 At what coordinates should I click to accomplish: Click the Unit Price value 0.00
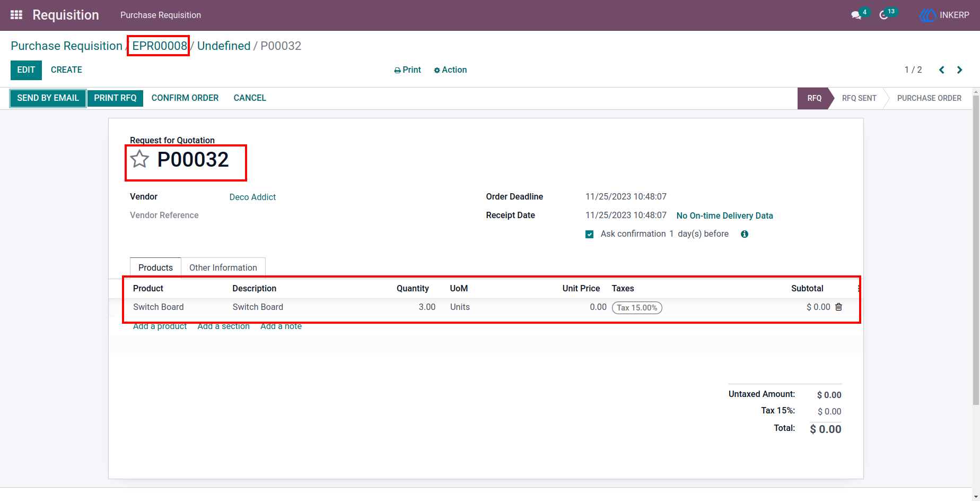pyautogui.click(x=598, y=307)
